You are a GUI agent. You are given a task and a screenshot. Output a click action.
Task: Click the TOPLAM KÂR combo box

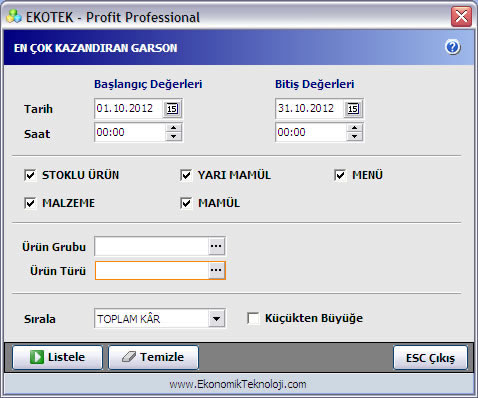pyautogui.click(x=160, y=319)
